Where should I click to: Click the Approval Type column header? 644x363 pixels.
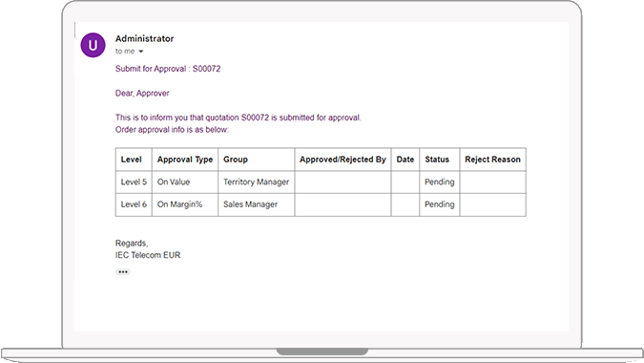185,160
